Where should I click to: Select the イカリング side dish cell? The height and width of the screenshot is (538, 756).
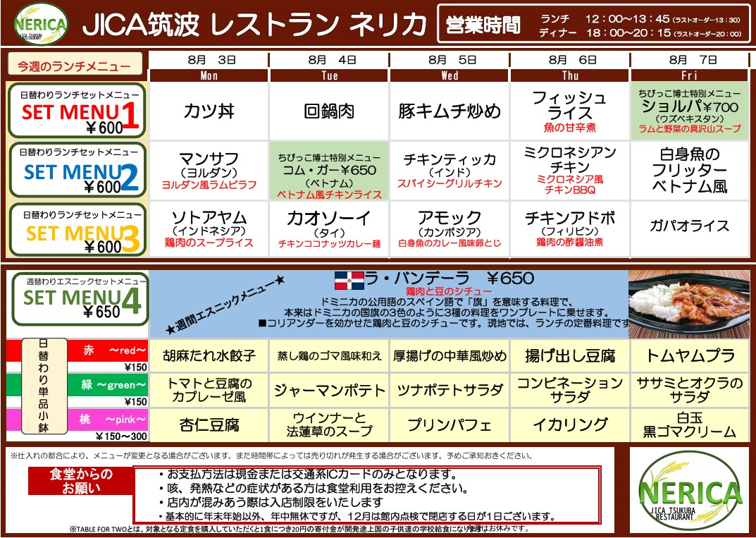pyautogui.click(x=570, y=424)
